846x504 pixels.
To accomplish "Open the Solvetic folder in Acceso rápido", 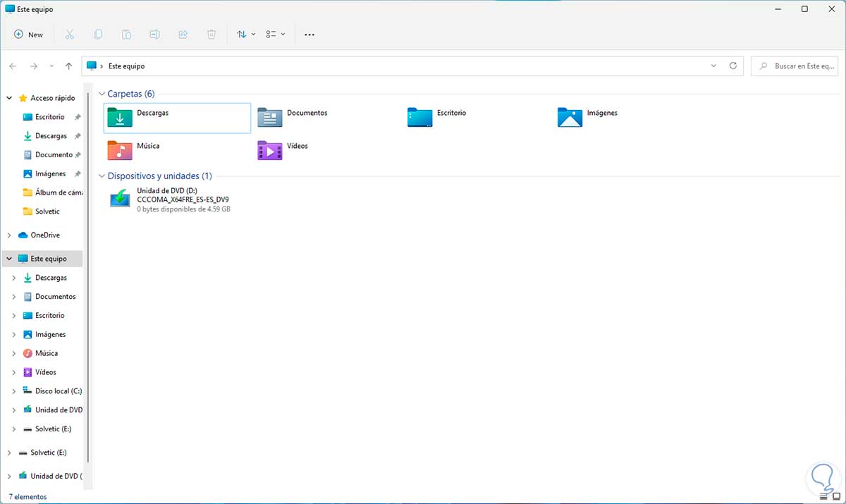I will click(47, 211).
